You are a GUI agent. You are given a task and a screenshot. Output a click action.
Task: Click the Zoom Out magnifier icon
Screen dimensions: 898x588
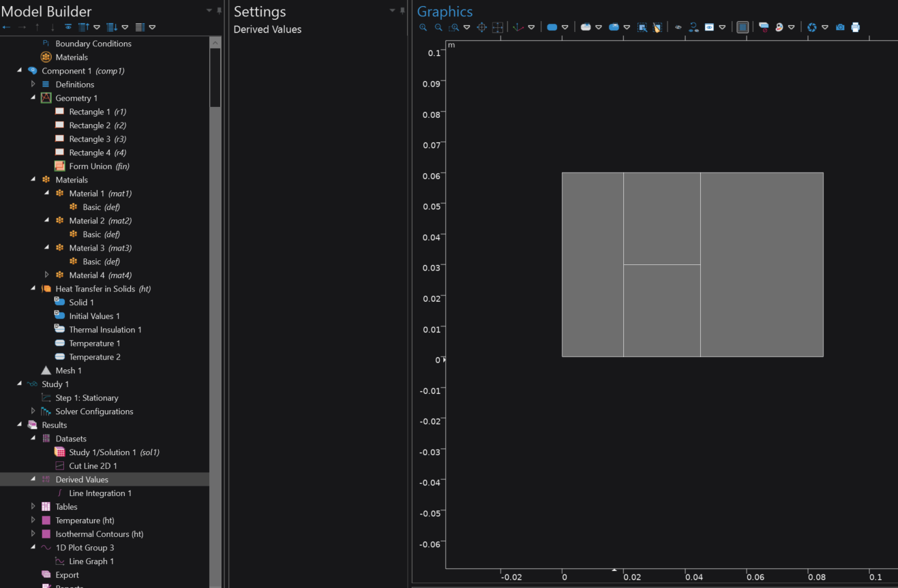(438, 27)
